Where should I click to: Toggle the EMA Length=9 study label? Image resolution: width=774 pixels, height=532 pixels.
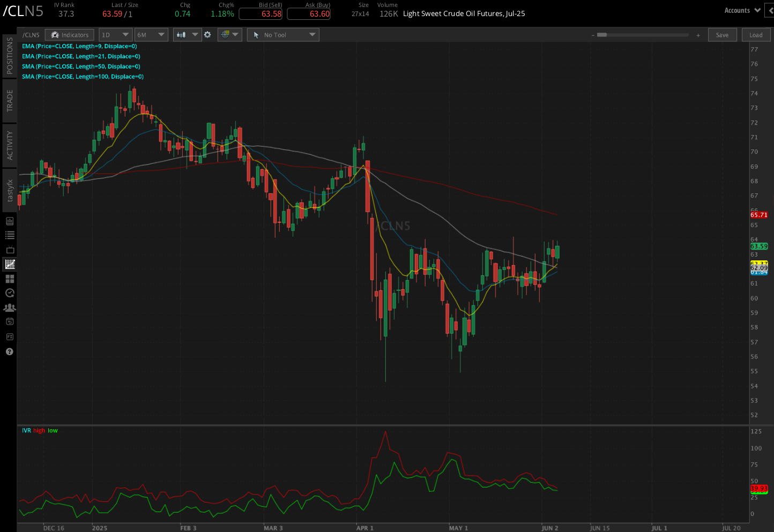[x=79, y=46]
